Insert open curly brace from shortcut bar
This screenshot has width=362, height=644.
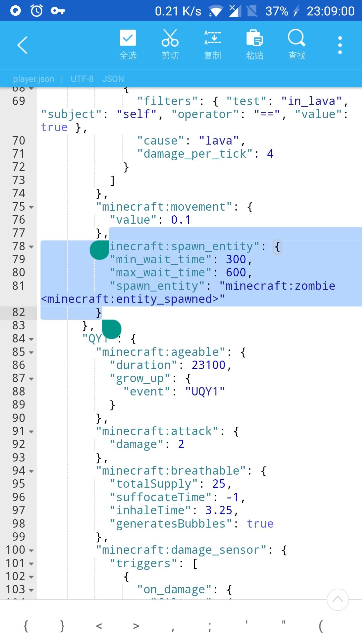tap(26, 626)
